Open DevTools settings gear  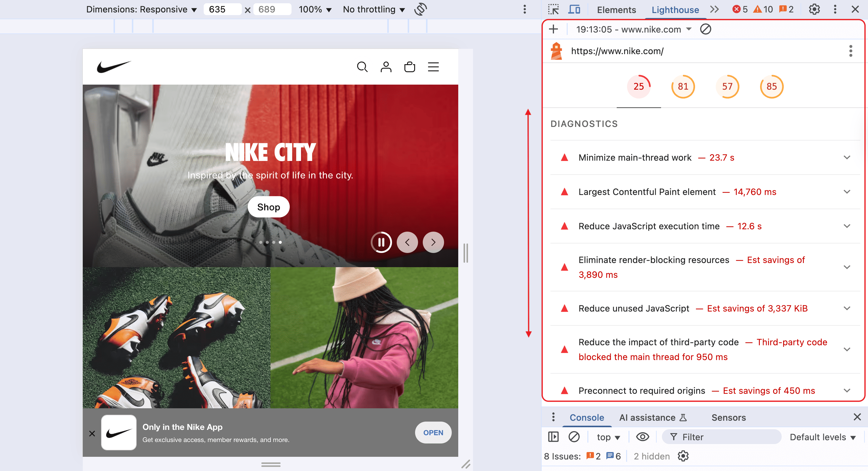pyautogui.click(x=814, y=9)
